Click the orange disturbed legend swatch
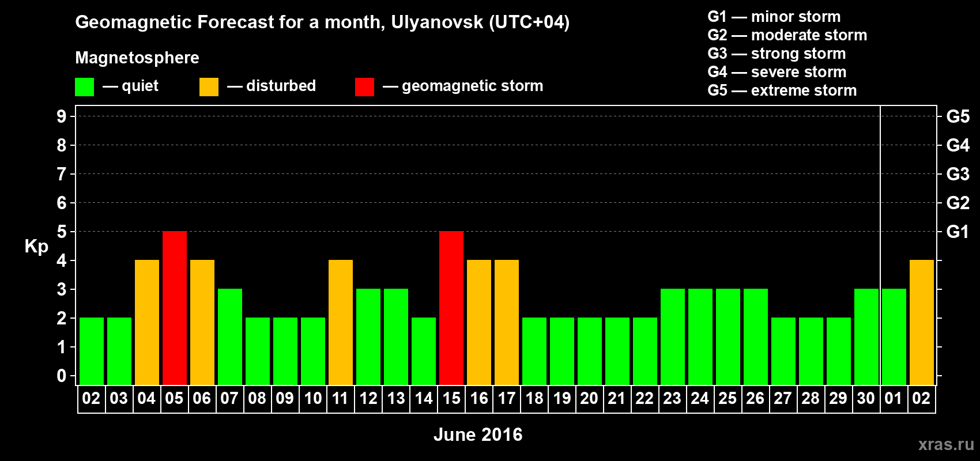980x461 pixels. pos(209,87)
